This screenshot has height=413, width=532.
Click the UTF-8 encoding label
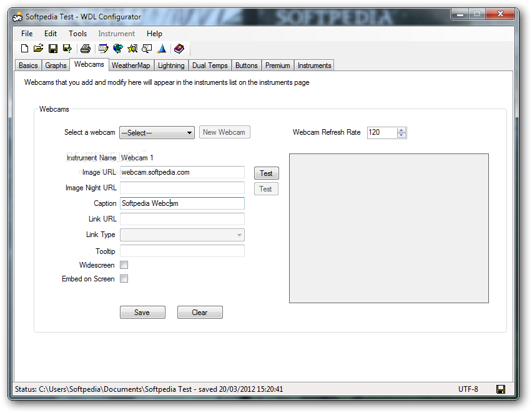pyautogui.click(x=468, y=389)
